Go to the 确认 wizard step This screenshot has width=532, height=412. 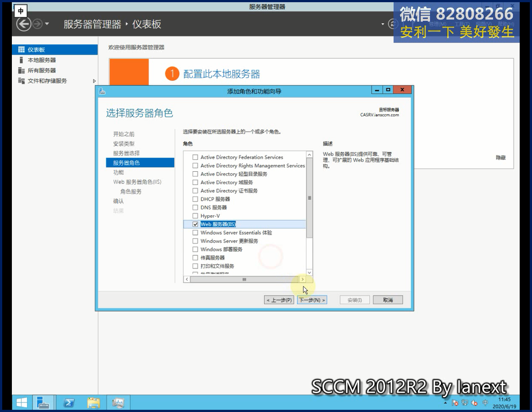coord(119,201)
